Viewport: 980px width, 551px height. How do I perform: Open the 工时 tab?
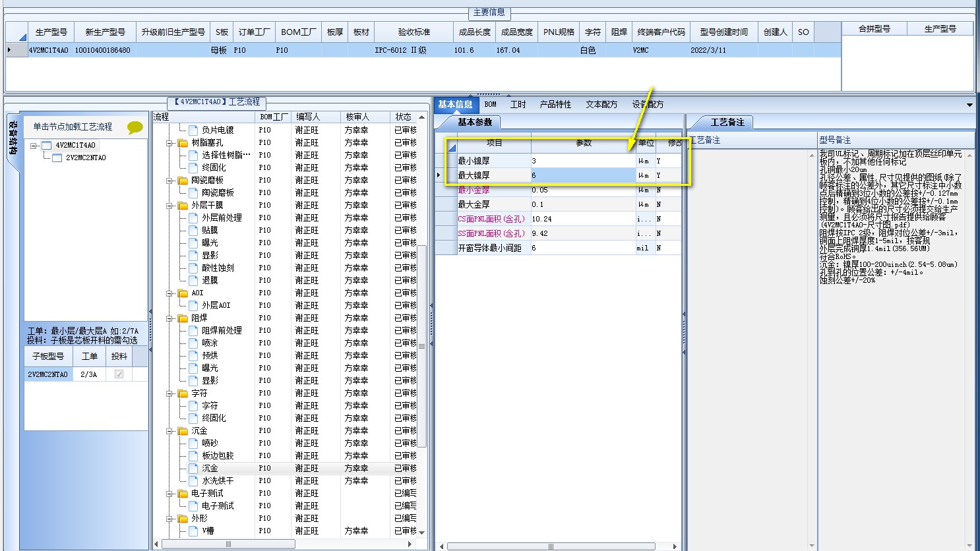518,104
